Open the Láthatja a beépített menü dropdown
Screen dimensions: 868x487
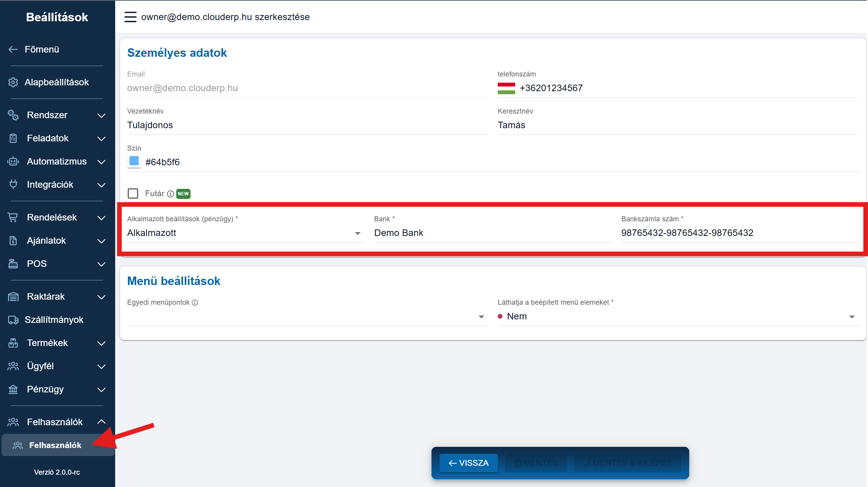(x=678, y=317)
